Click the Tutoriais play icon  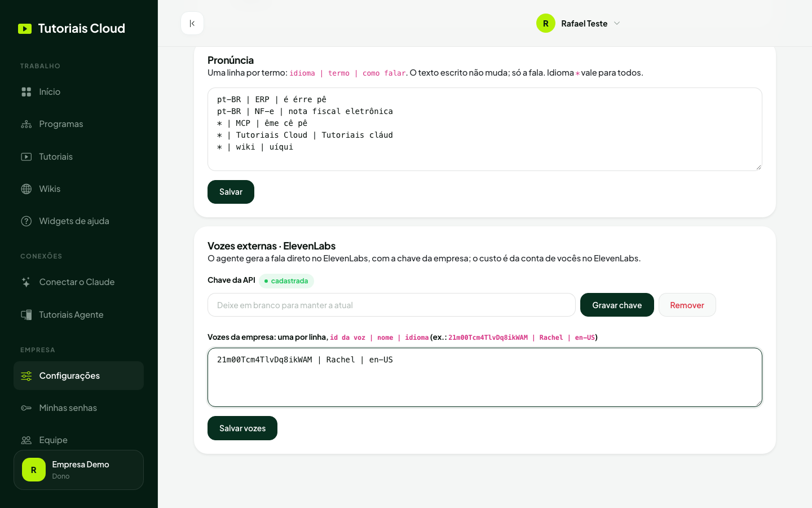27,157
